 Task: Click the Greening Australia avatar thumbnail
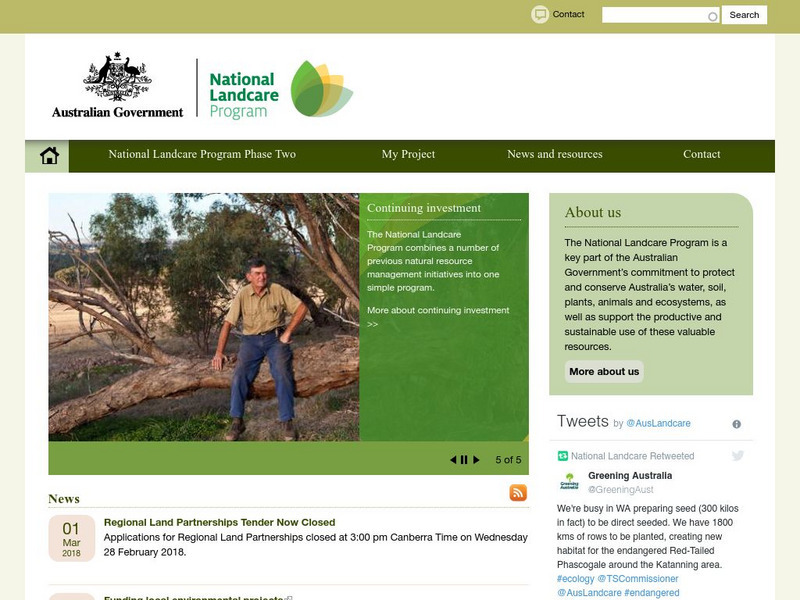(x=569, y=482)
